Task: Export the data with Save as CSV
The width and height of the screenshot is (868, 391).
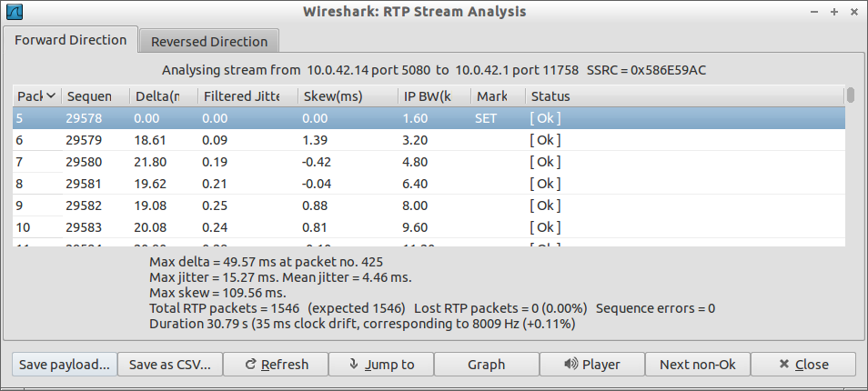Action: (170, 365)
